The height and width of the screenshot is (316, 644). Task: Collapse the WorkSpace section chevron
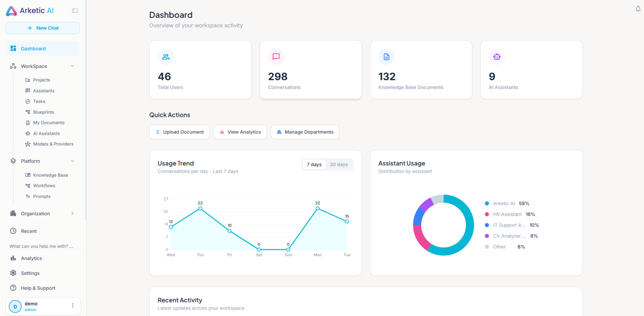tap(73, 66)
